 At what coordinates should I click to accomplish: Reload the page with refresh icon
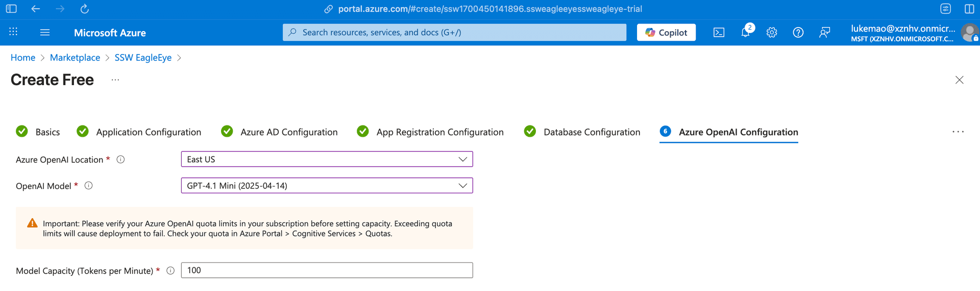point(85,9)
